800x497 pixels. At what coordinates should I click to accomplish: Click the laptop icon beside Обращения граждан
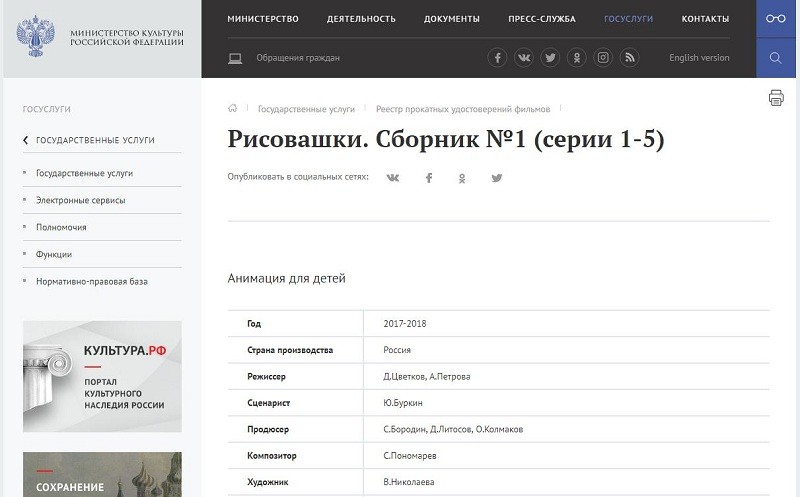pyautogui.click(x=235, y=58)
